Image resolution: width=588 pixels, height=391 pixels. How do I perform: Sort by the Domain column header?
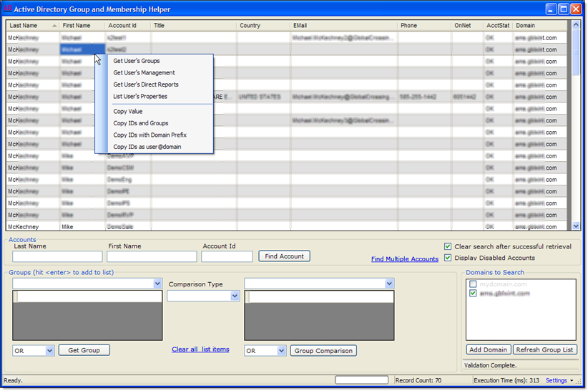(540, 26)
